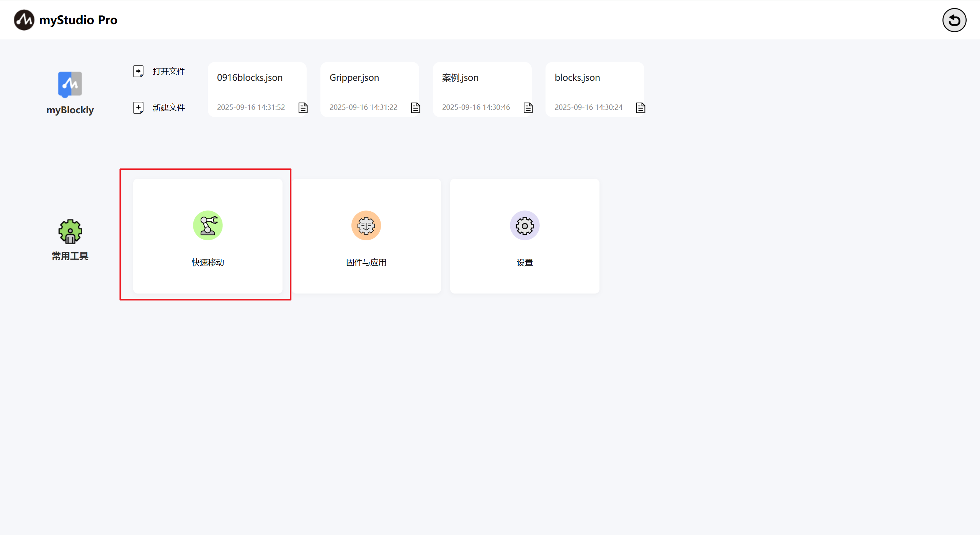Click the 打开文件 text label
This screenshot has height=535, width=980.
click(168, 72)
